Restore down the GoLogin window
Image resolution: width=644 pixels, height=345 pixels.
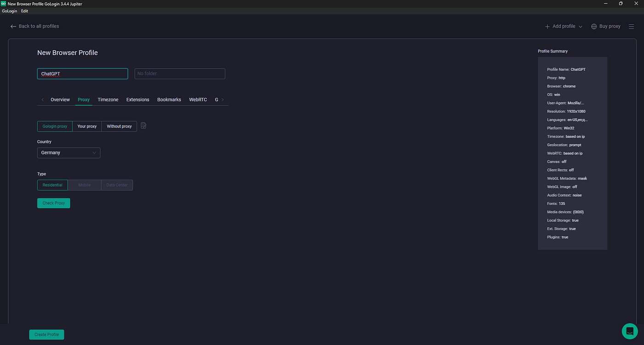click(621, 3)
